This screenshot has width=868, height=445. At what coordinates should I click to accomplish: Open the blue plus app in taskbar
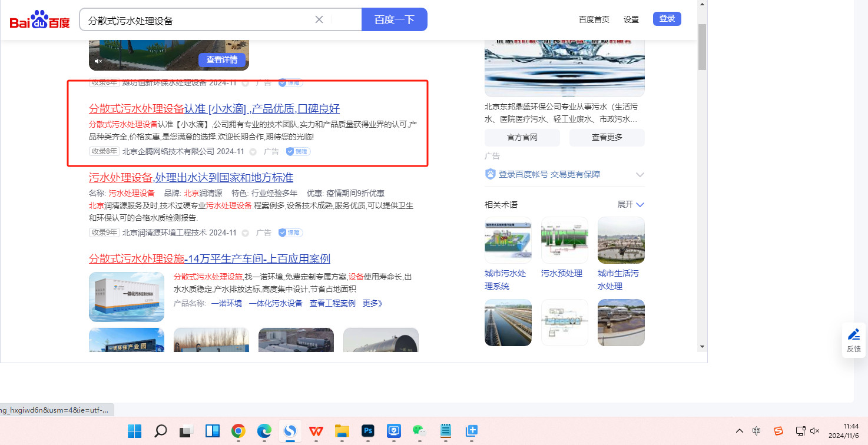click(x=472, y=431)
